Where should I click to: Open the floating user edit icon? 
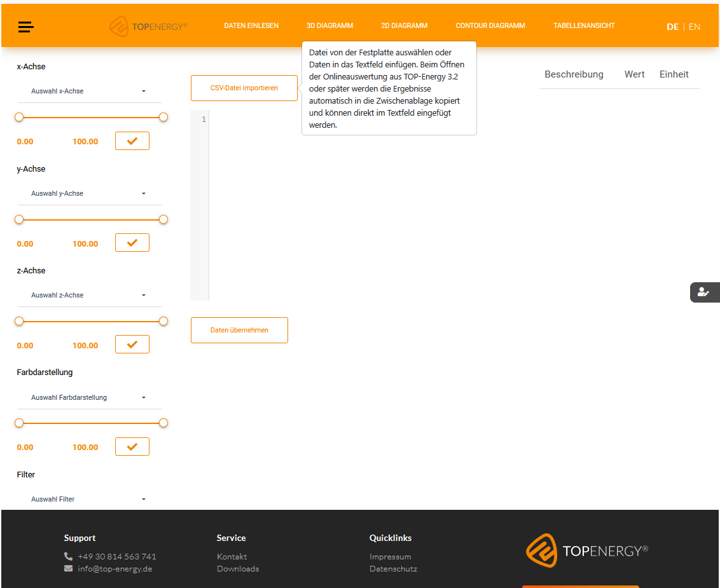[x=703, y=292]
